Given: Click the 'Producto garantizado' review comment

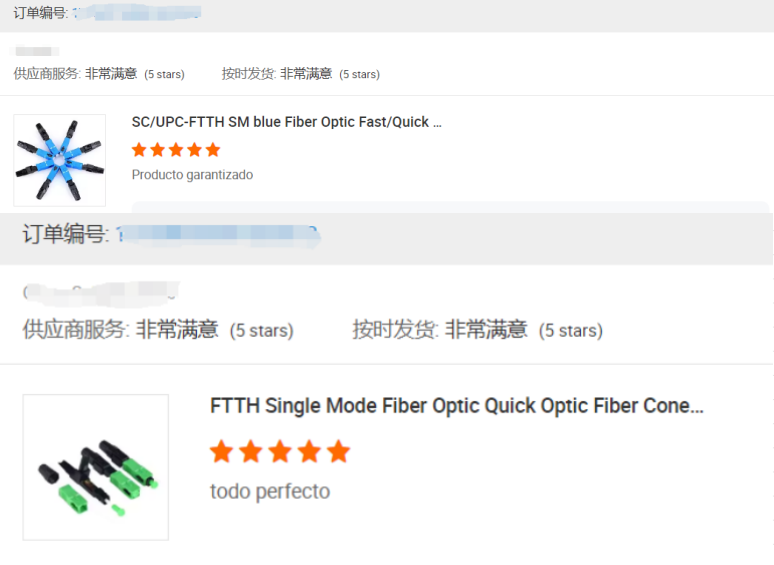Looking at the screenshot, I should (x=192, y=175).
